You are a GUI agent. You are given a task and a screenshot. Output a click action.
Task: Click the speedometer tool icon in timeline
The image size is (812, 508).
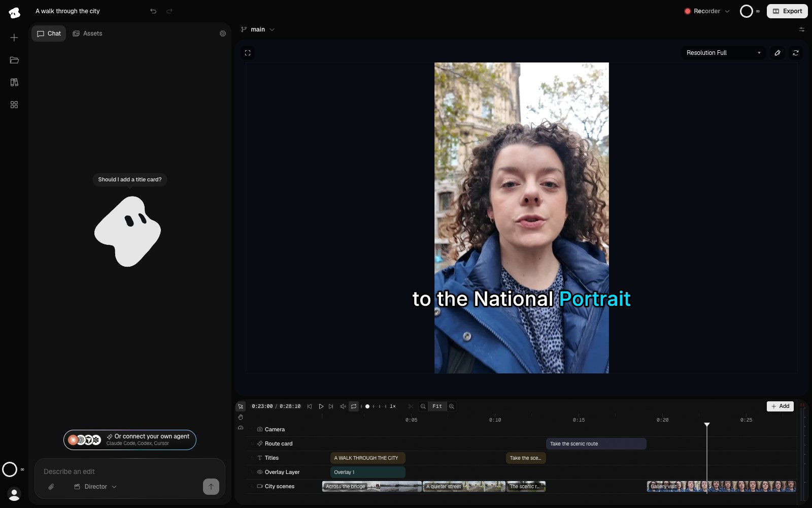click(241, 428)
